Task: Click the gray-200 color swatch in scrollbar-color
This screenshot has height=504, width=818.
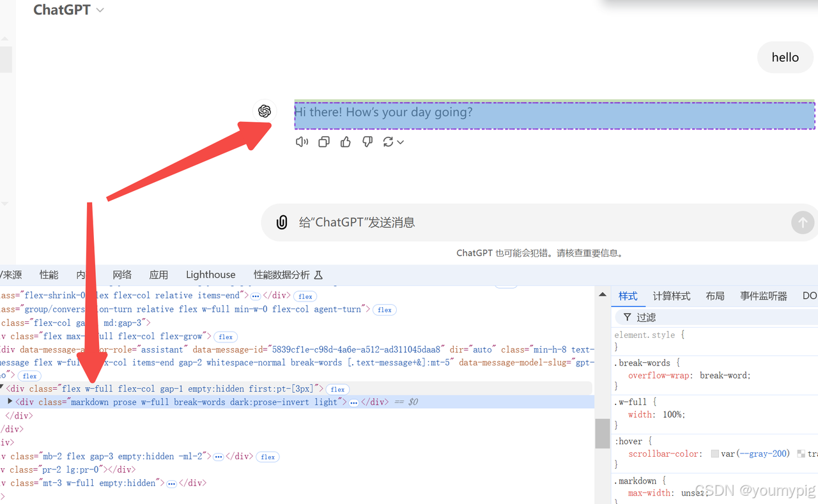Action: [715, 454]
